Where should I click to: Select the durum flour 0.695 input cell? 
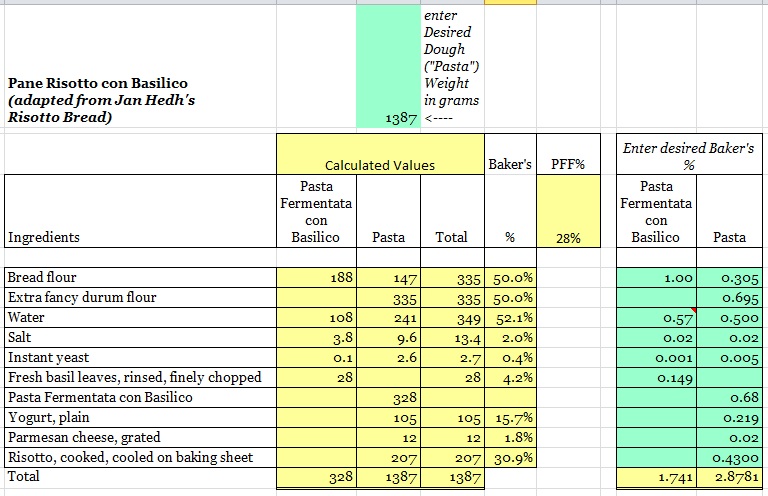click(726, 298)
